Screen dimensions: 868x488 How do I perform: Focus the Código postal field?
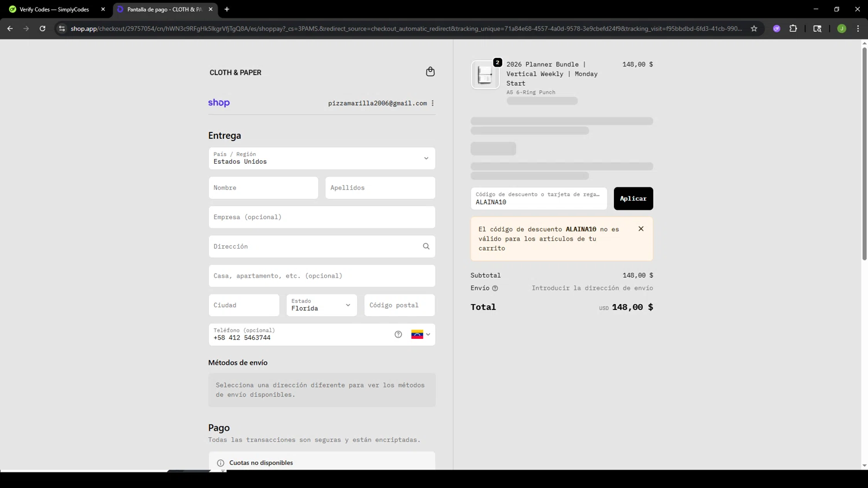point(399,305)
